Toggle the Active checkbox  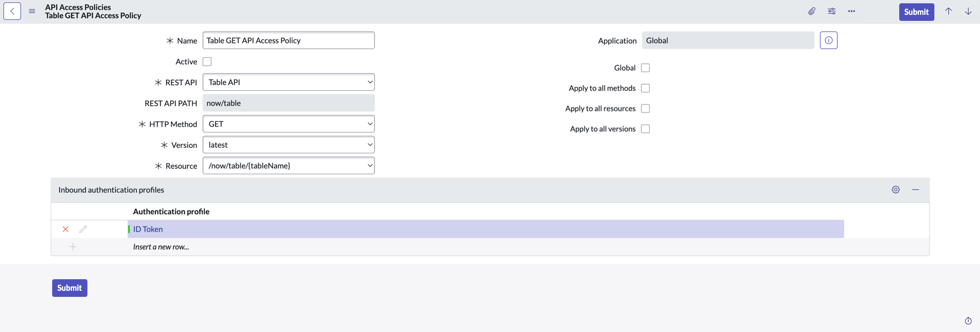207,62
